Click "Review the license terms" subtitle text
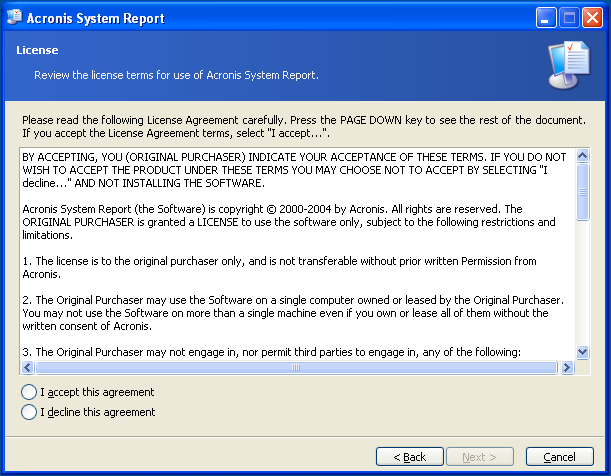Screen dimensions: 611x476 [176, 75]
